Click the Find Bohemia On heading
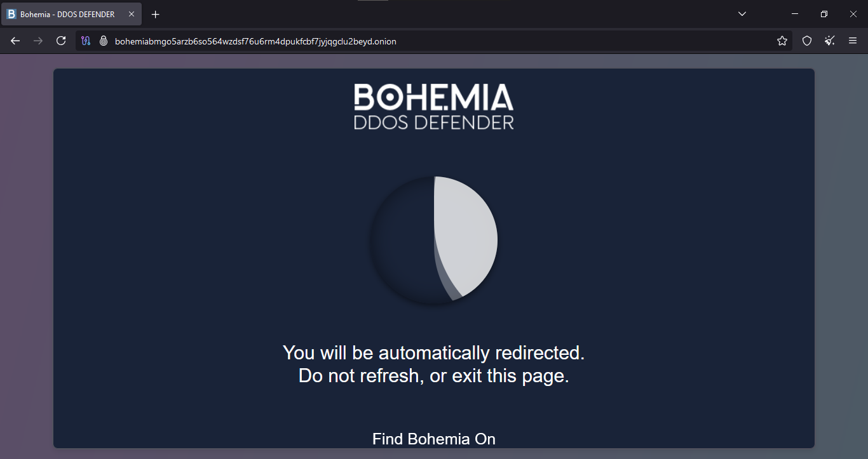Viewport: 868px width, 459px height. (x=434, y=439)
